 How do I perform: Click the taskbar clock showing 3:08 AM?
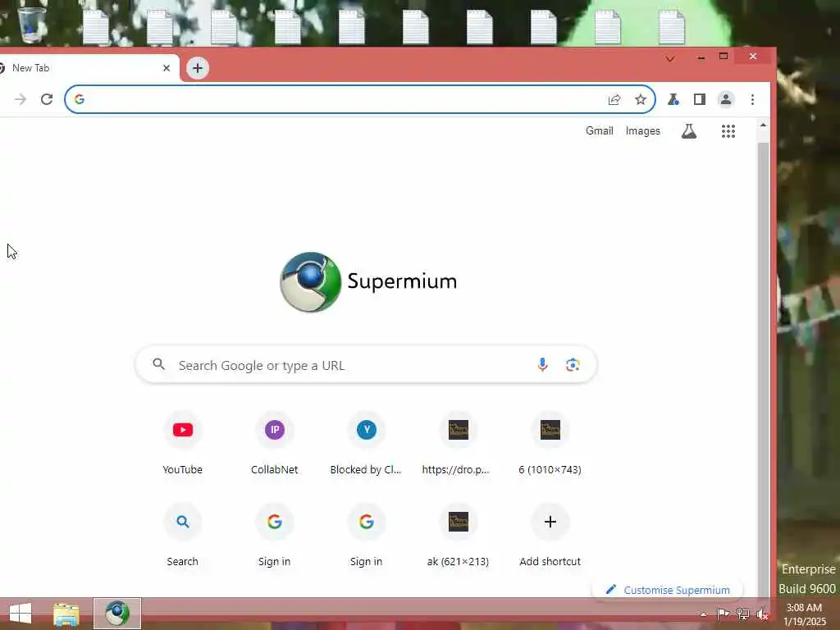point(804,614)
